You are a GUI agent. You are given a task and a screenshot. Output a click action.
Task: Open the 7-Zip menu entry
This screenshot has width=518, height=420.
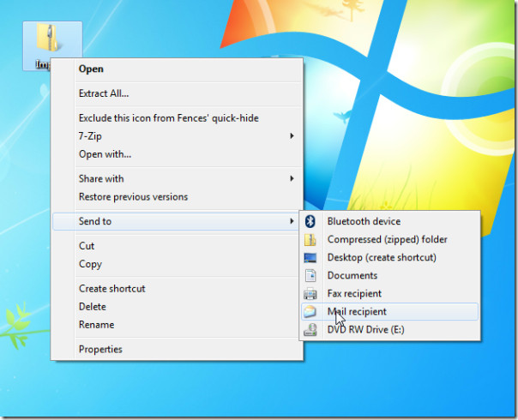tap(177, 136)
